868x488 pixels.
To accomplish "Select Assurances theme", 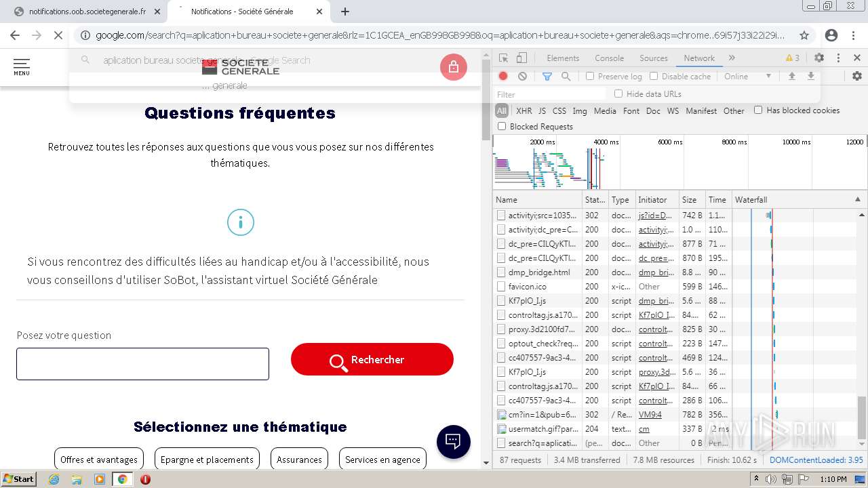I will (299, 459).
